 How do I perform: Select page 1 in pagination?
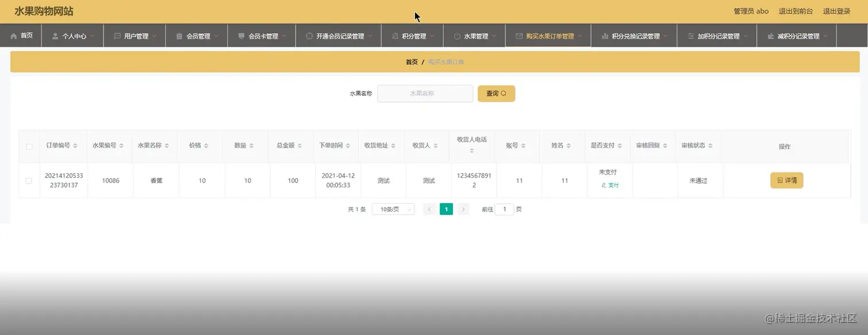(446, 209)
